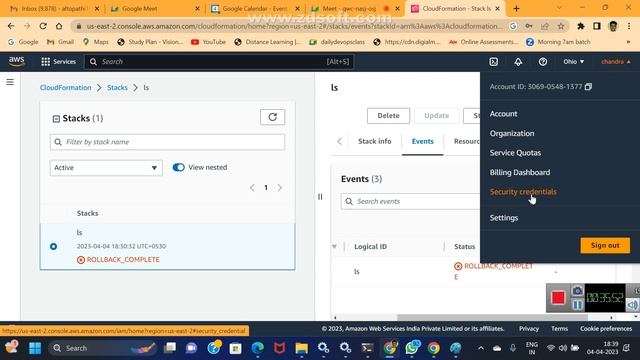Open Security credentials menu item
The width and height of the screenshot is (640, 360).
(523, 192)
